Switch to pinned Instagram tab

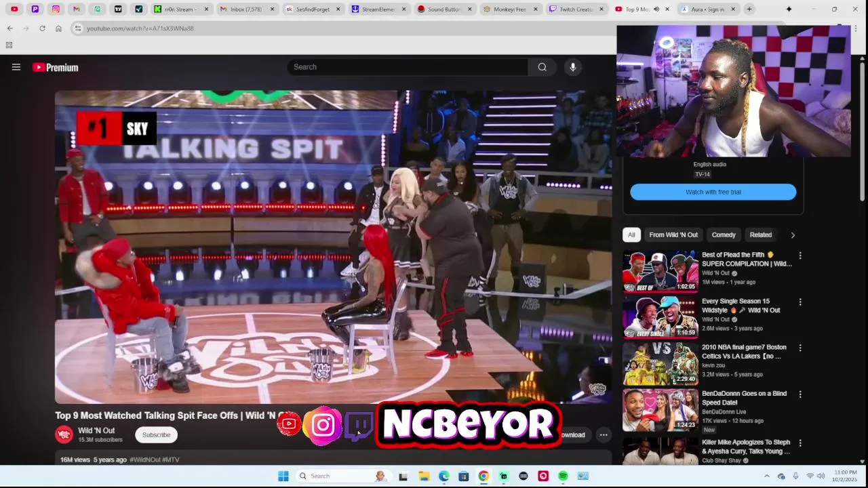point(56,9)
